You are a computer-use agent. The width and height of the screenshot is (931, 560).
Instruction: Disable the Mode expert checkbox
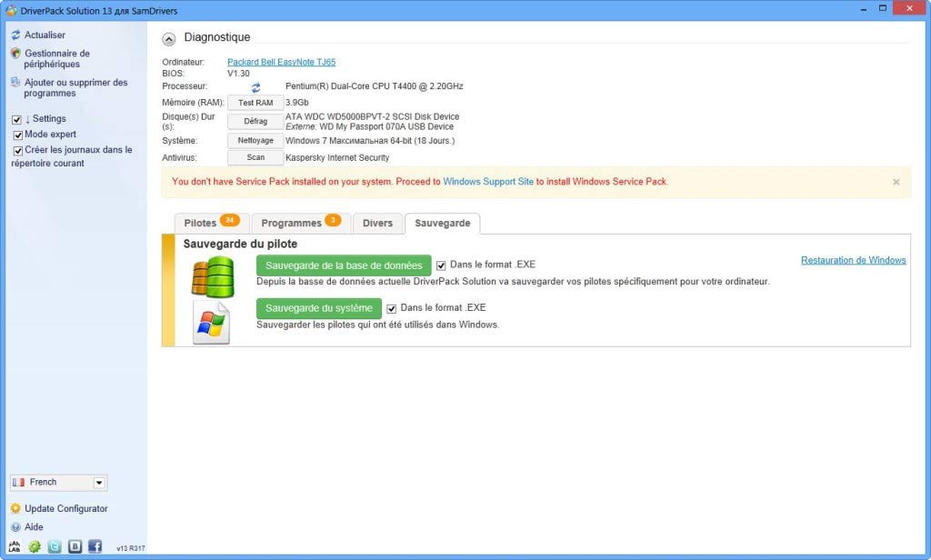(x=18, y=135)
